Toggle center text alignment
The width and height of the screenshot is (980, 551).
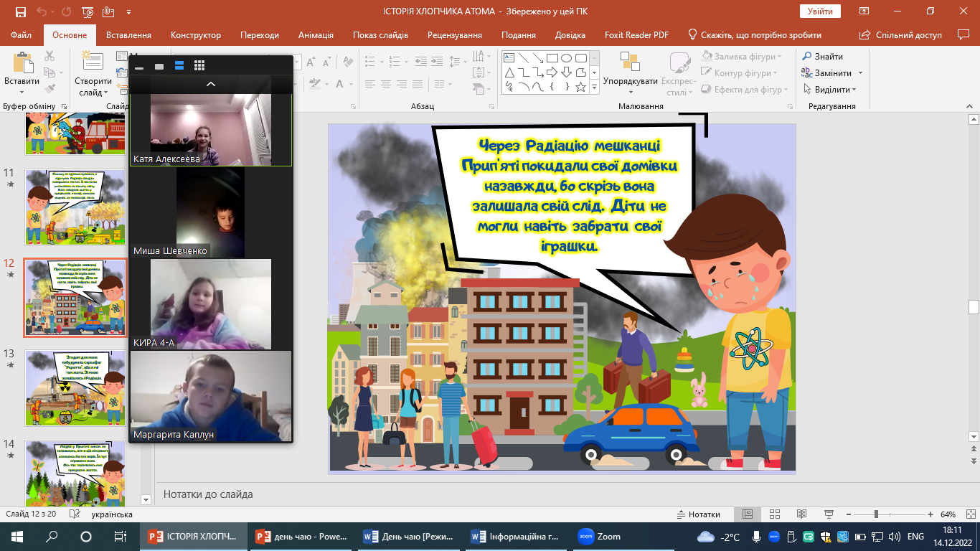pos(387,85)
